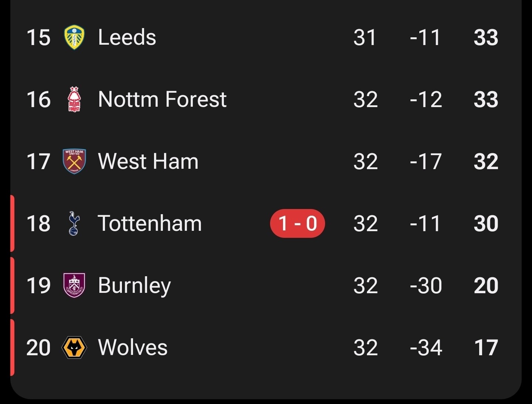Click the Wolves wolf-head crest
The width and height of the screenshot is (532, 404).
coord(74,347)
